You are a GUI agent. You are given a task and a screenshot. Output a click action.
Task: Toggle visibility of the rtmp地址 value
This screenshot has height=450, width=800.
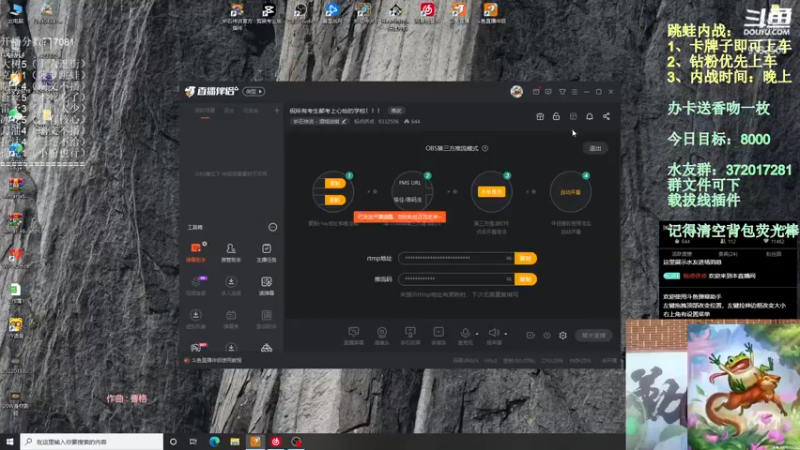point(509,258)
